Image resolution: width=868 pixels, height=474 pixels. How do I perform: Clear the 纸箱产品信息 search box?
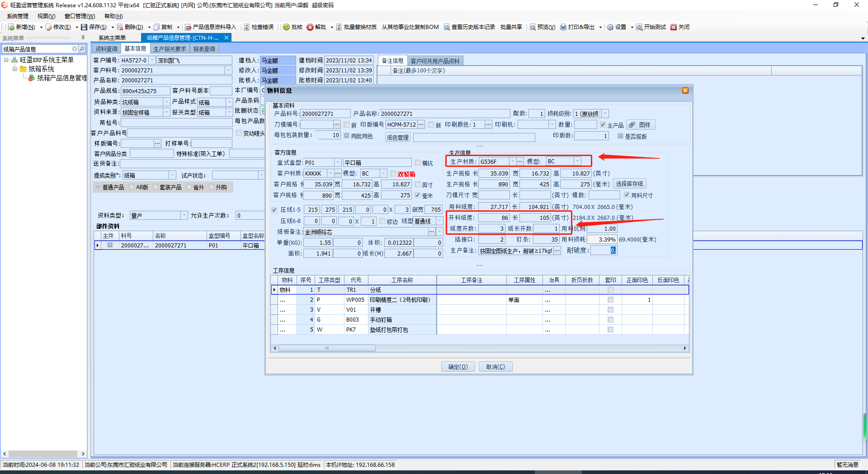click(75, 49)
